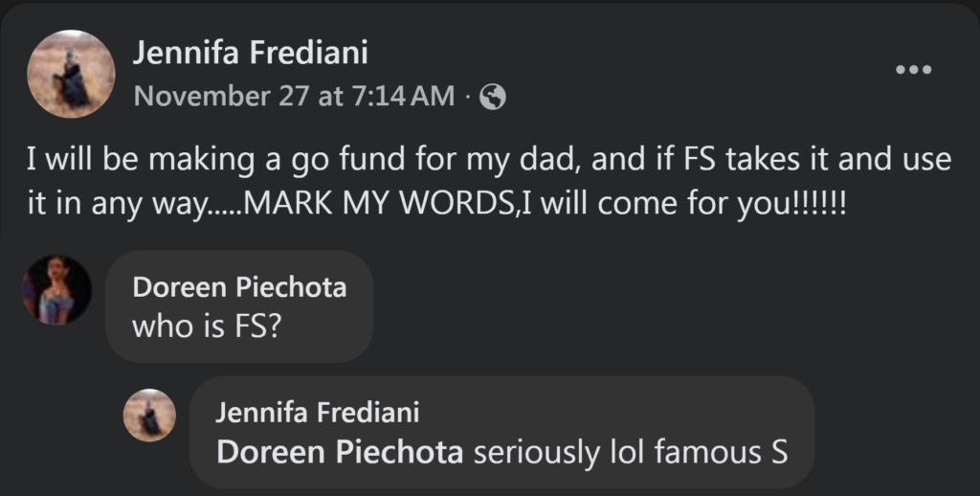Image resolution: width=980 pixels, height=496 pixels.
Task: Click the Public globe privacy icon
Action: coord(492,97)
